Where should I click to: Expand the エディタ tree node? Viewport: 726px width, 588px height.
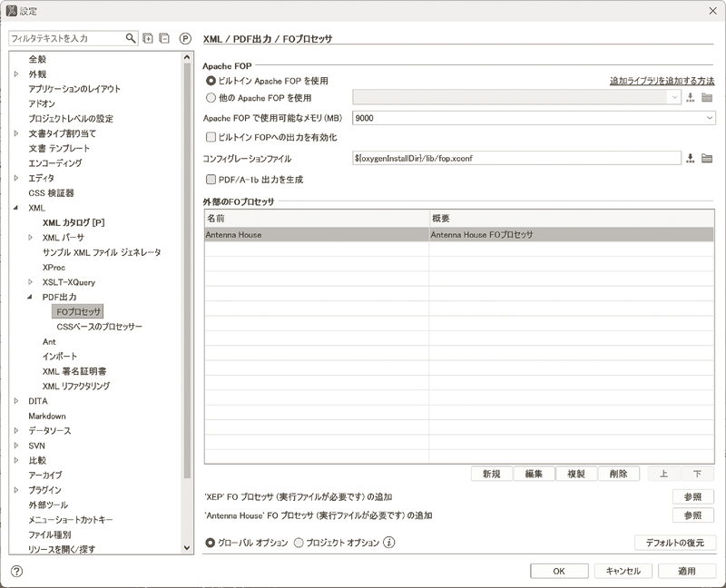point(16,178)
